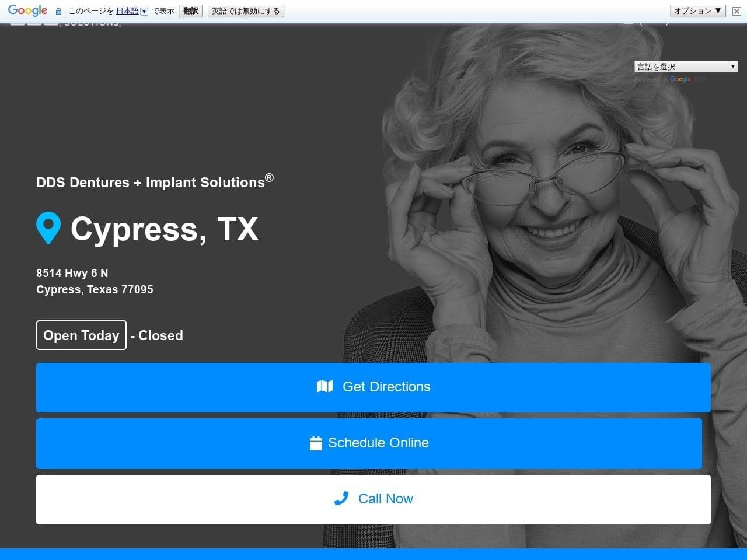Close the Google translate bar
The height and width of the screenshot is (560, 747).
coord(736,11)
